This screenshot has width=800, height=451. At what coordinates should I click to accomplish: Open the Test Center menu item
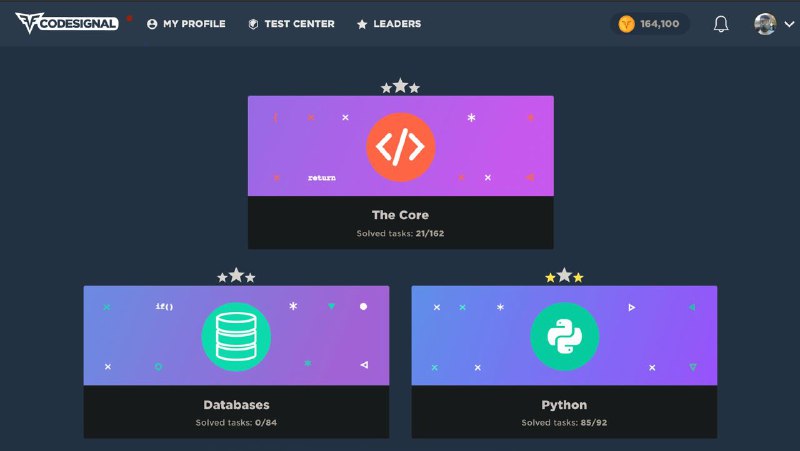pyautogui.click(x=291, y=24)
